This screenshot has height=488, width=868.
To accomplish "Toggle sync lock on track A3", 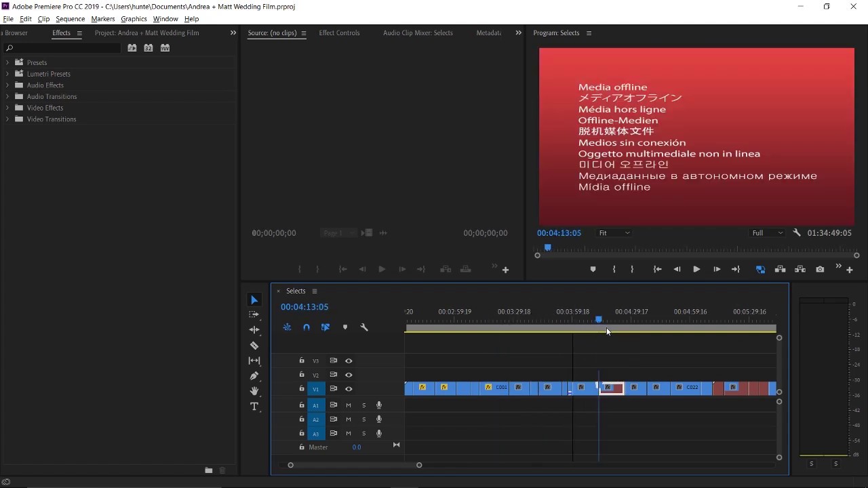I will tap(334, 433).
